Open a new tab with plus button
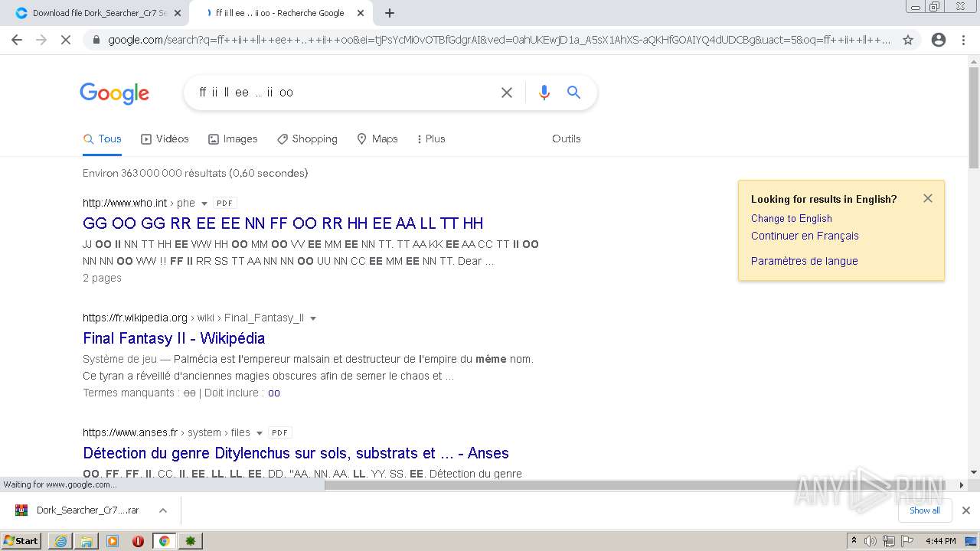Image resolution: width=980 pixels, height=551 pixels. [x=390, y=13]
